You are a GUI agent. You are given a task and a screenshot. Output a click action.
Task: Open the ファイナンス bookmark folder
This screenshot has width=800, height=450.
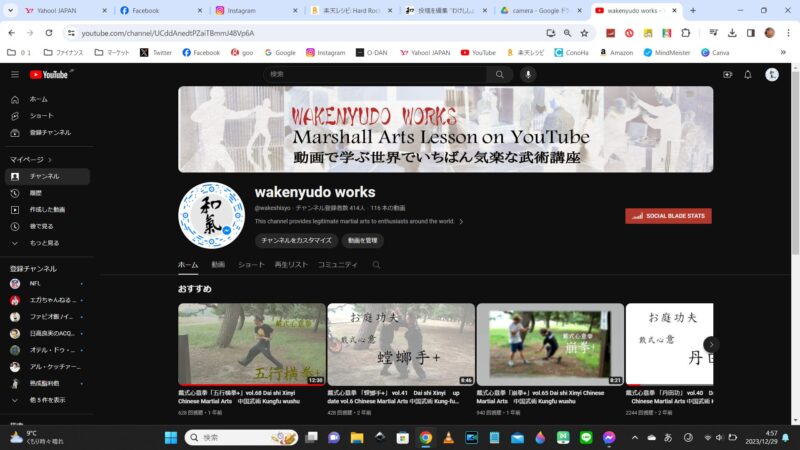pos(64,53)
